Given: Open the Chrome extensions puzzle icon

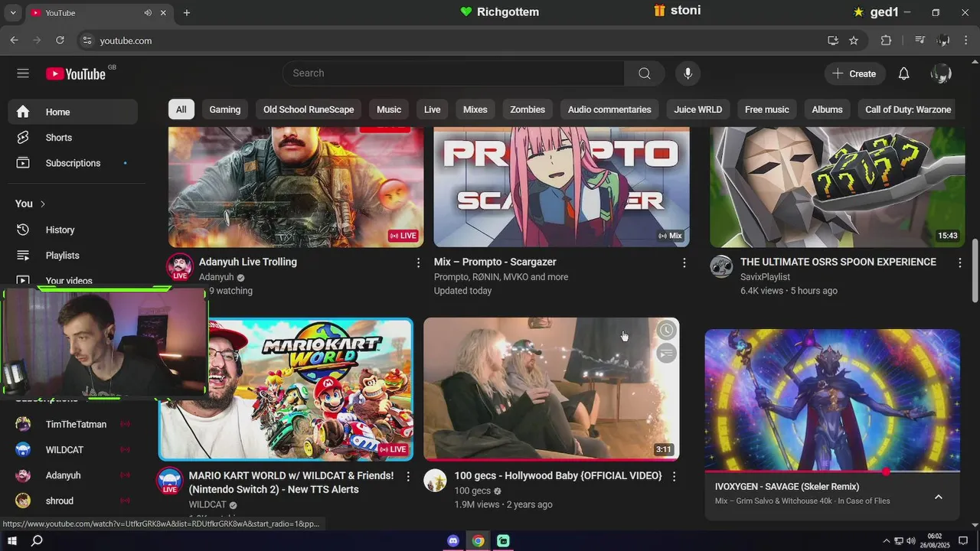Looking at the screenshot, I should 887,41.
